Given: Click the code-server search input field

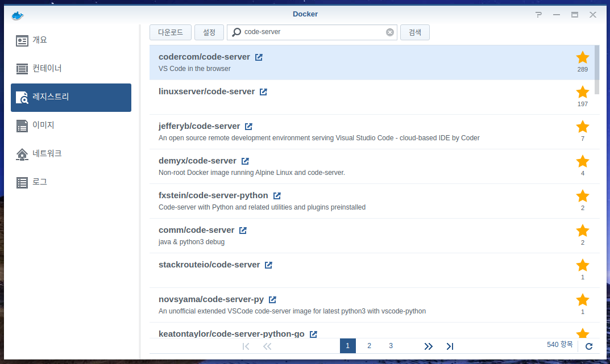Looking at the screenshot, I should point(313,32).
